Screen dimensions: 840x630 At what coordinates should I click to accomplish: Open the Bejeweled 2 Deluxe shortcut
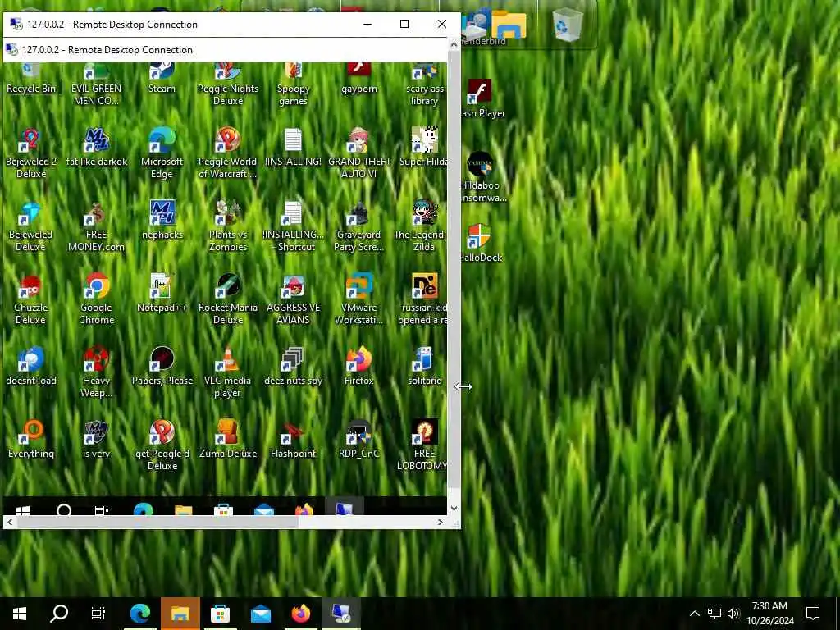point(30,153)
